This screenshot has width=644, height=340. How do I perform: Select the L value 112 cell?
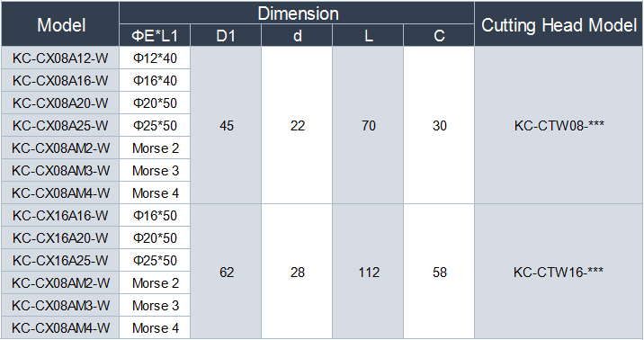pyautogui.click(x=368, y=272)
